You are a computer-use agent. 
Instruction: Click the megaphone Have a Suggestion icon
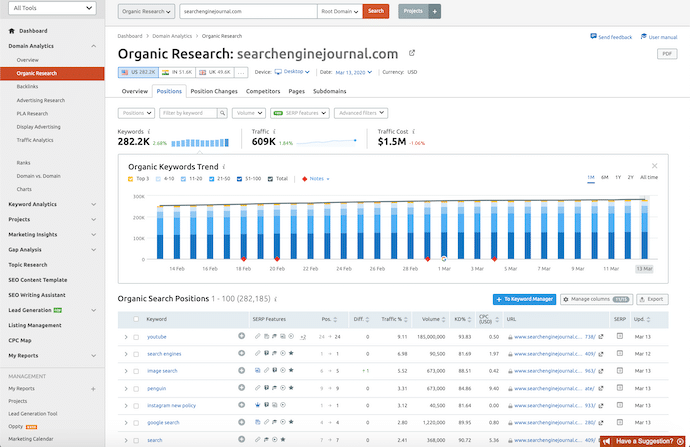607,441
